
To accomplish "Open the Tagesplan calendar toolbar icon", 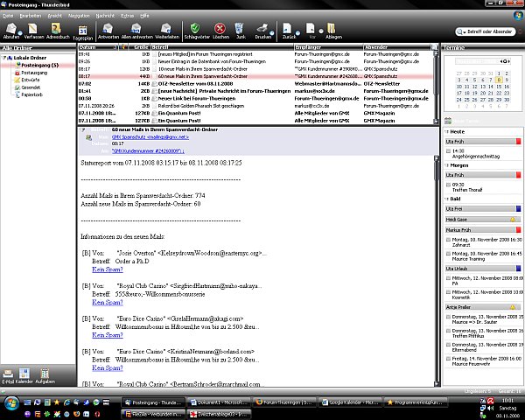I will (83, 30).
